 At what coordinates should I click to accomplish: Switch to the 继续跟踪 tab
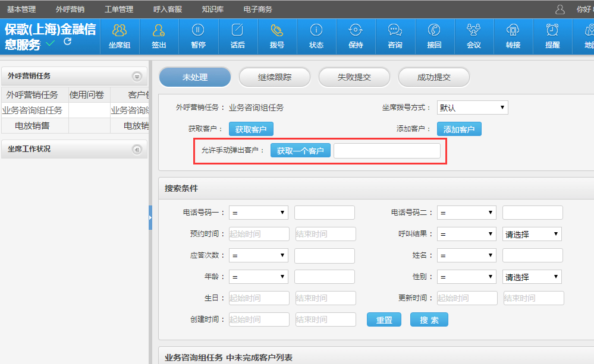tap(274, 77)
